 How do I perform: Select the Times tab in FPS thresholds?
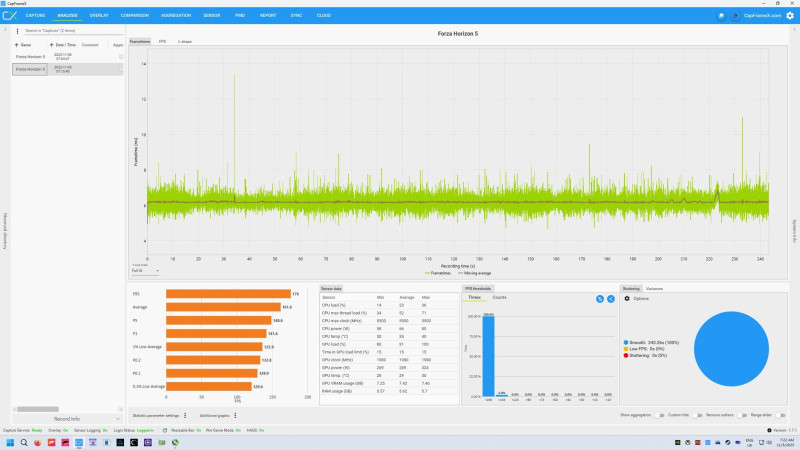pos(474,297)
